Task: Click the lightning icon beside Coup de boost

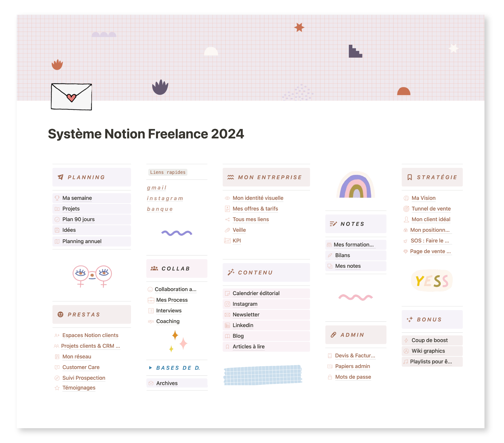Action: [406, 340]
